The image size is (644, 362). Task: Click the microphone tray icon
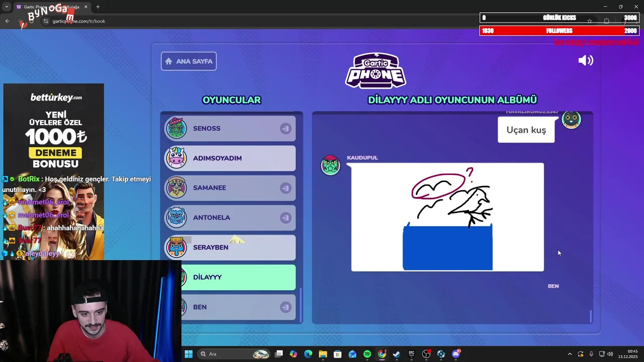click(591, 354)
